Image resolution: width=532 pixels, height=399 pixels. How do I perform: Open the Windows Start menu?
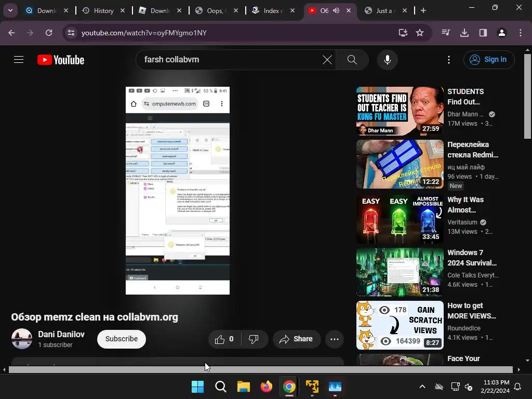(x=198, y=387)
